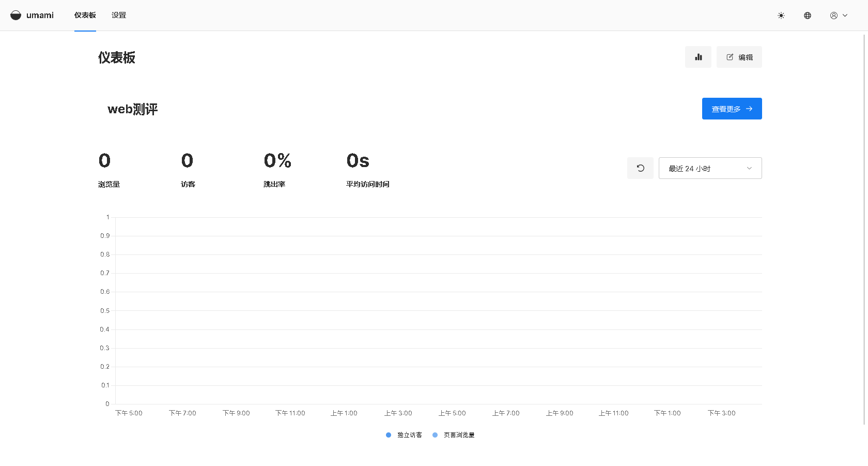Open the 设置 tab

[x=119, y=16]
